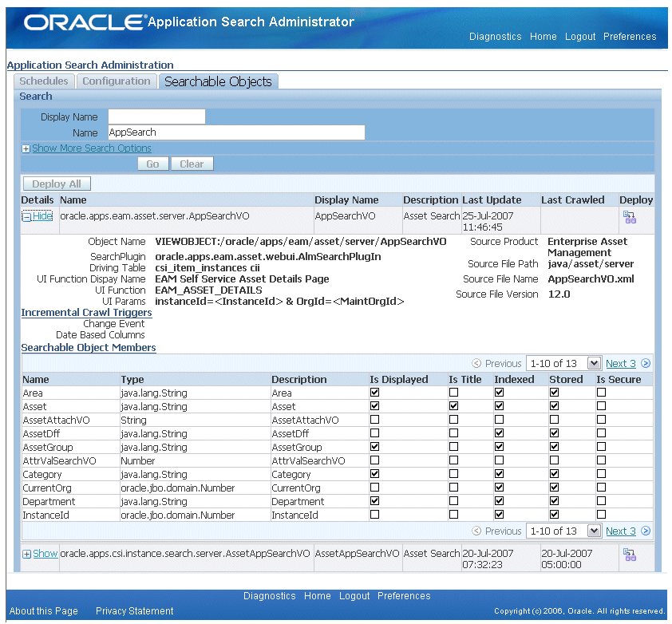This screenshot has height=624, width=672.
Task: Click the bottom disabled Previous arrow icon
Action: [x=476, y=531]
